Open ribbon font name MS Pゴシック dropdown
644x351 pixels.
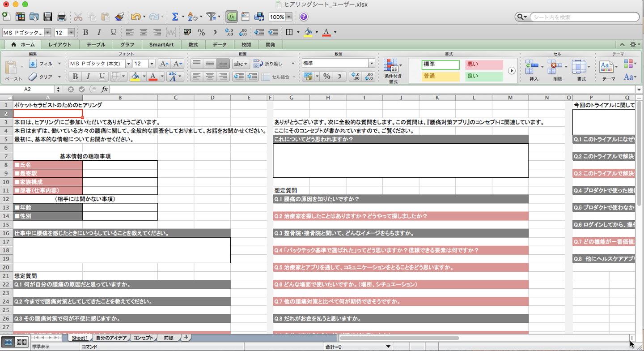pos(128,64)
